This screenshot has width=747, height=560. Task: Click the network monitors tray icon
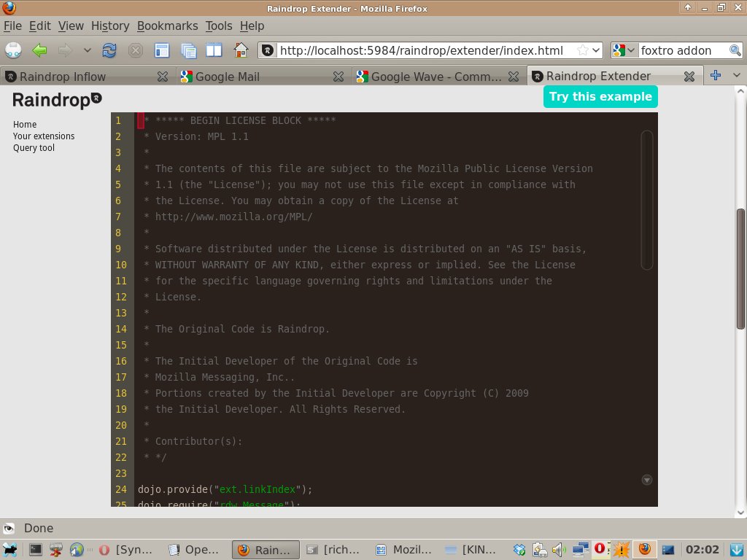coord(580,550)
